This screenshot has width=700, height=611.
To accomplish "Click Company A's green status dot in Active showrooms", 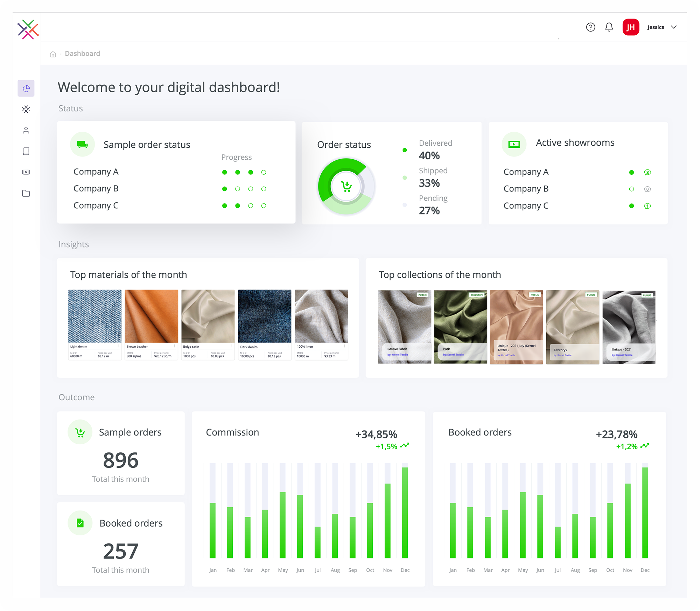I will pyautogui.click(x=631, y=172).
